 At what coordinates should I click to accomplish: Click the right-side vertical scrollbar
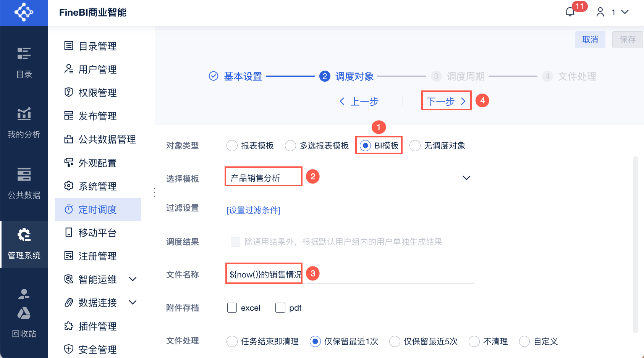(636, 244)
